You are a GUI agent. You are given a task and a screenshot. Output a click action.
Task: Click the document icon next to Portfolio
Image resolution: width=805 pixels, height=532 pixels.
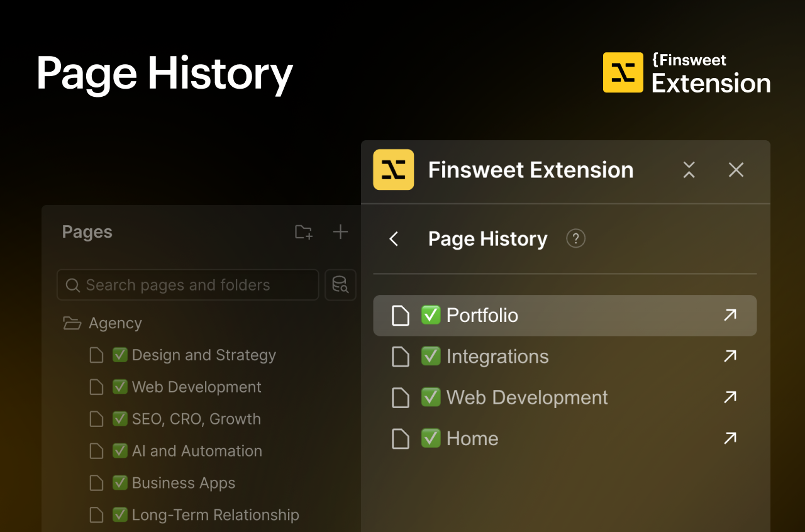(x=401, y=315)
